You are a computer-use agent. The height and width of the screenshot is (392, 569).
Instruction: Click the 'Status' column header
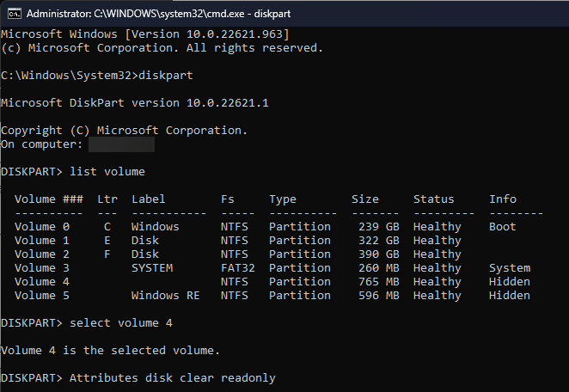pyautogui.click(x=434, y=199)
